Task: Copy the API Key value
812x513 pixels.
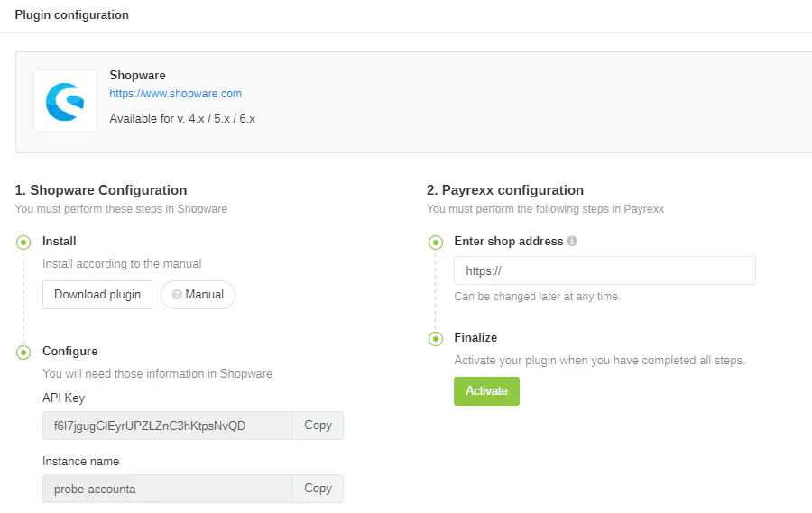Action: (318, 426)
